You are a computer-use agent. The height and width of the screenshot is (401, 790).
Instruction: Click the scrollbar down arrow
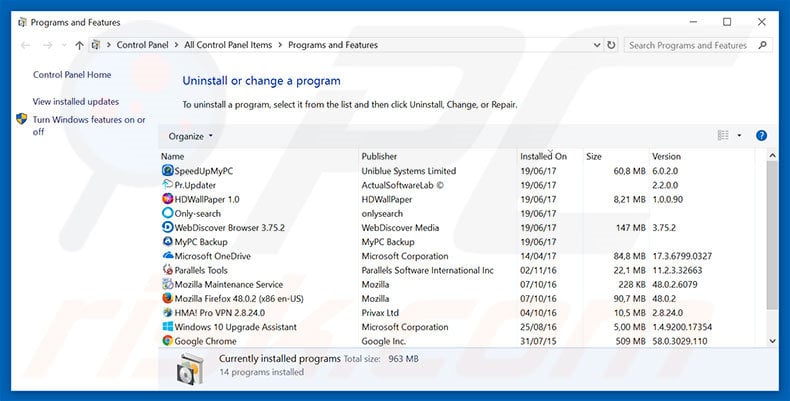[772, 341]
